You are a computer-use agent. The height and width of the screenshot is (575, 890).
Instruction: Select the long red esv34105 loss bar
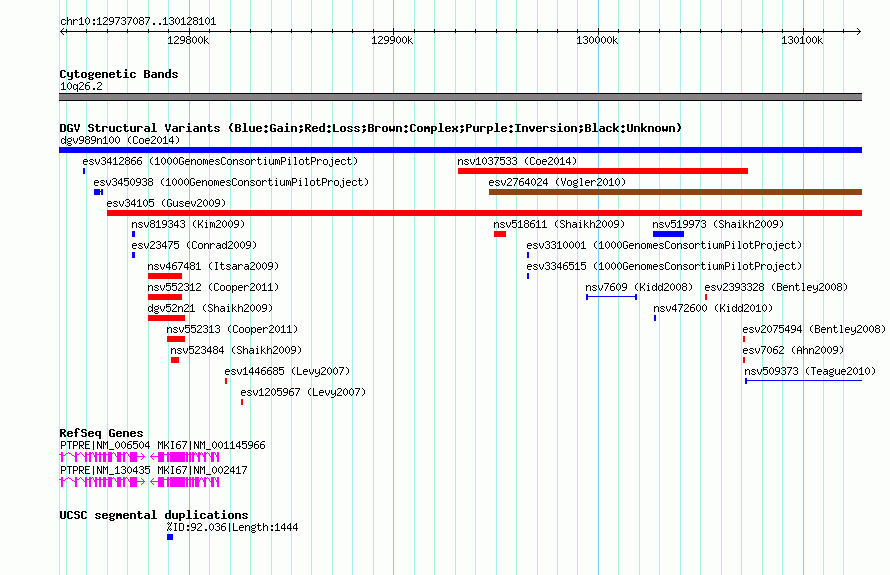(484, 213)
